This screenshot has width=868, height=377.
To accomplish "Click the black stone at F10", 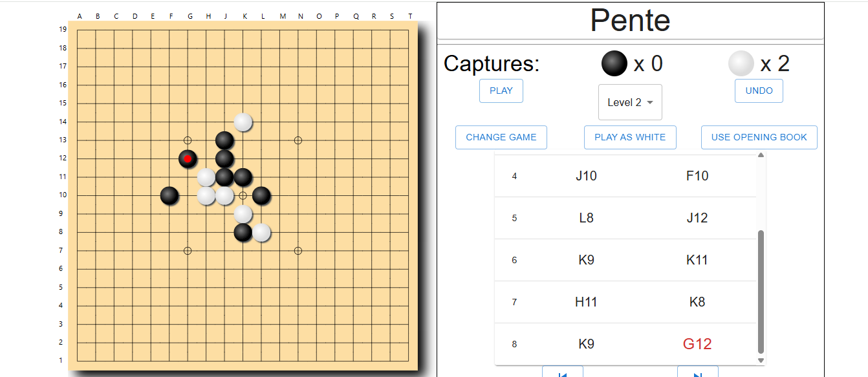I will tap(169, 195).
